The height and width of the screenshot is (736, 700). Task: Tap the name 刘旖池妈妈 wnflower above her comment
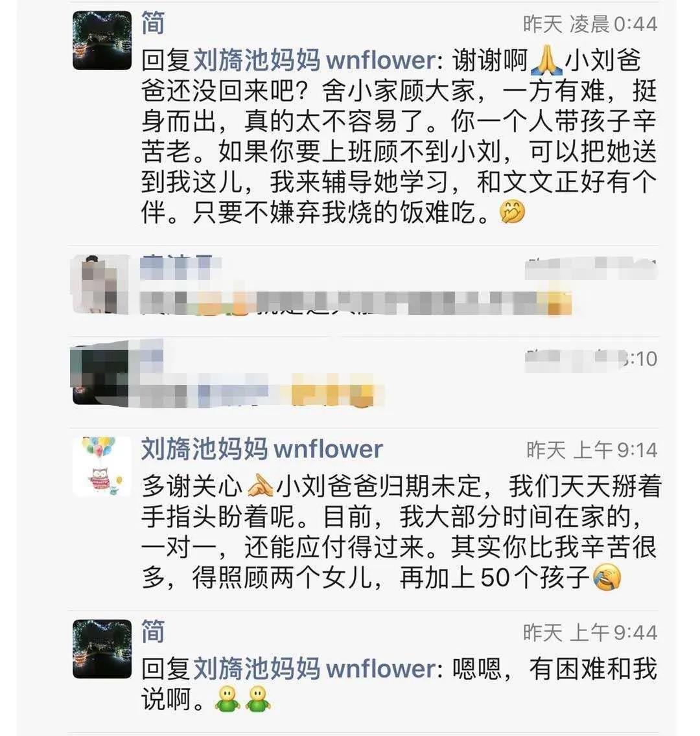coord(262,449)
